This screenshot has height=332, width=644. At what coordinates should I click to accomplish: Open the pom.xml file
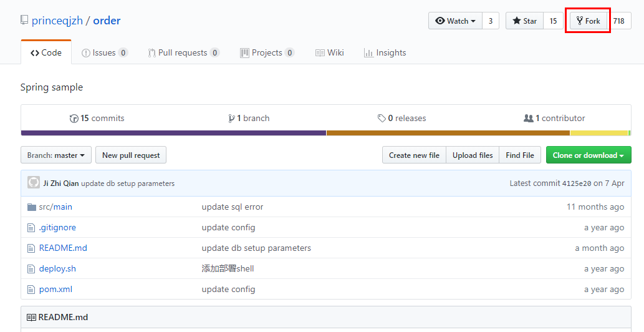point(55,289)
